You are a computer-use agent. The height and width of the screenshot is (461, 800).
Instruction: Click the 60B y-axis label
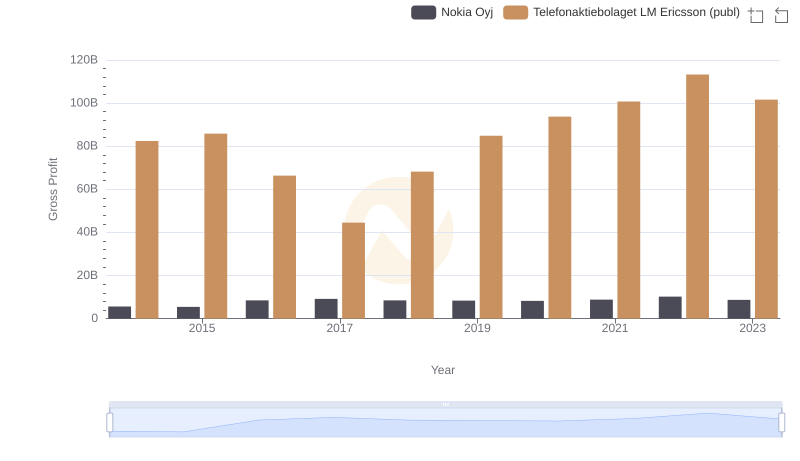tap(87, 189)
